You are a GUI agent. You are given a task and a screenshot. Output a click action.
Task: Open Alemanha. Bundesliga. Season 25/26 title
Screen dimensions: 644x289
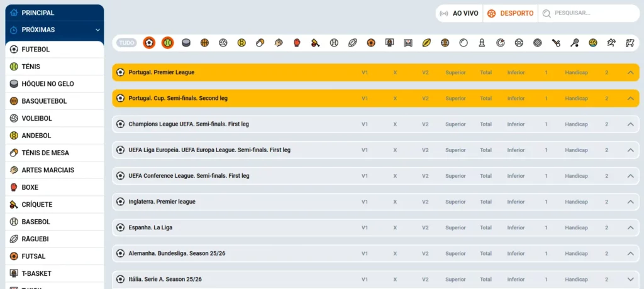pos(177,253)
